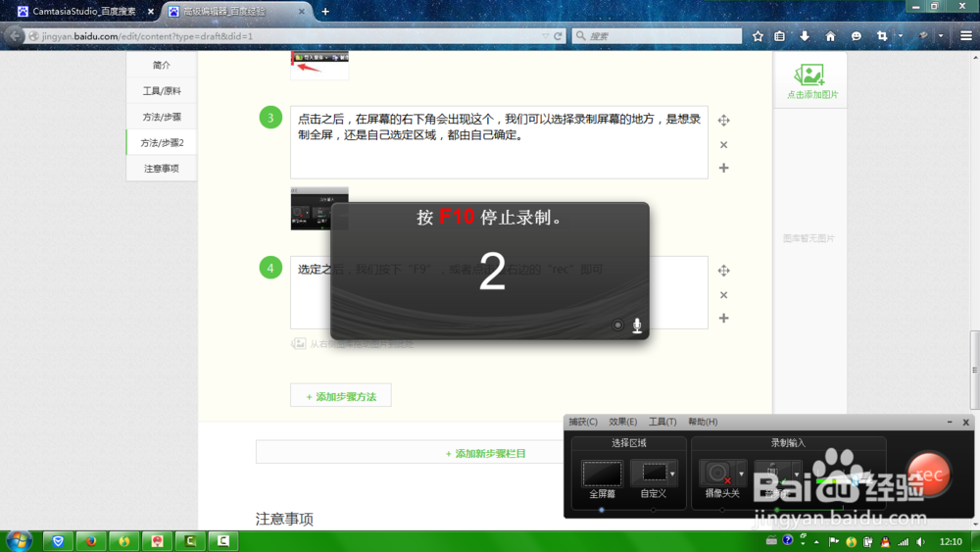Screen dimensions: 980x552
Task: Click the red rec record button
Action: point(929,475)
